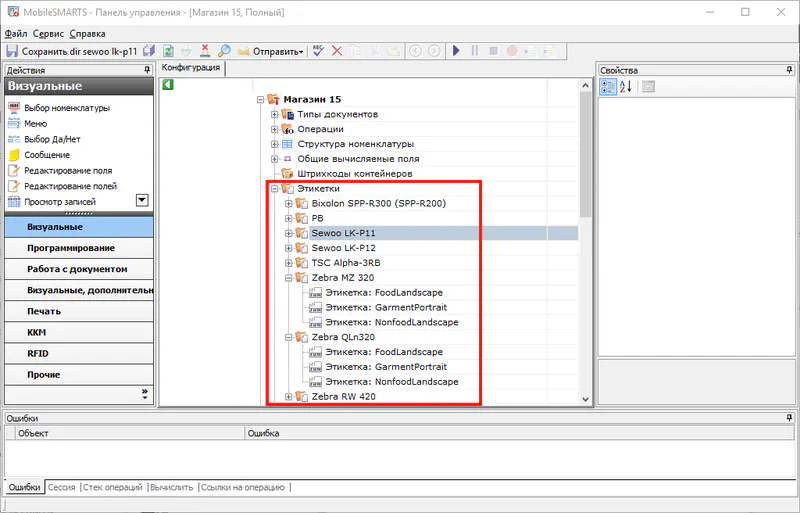Click the green refresh icon in the toolbar
800x513 pixels.
pos(168,51)
